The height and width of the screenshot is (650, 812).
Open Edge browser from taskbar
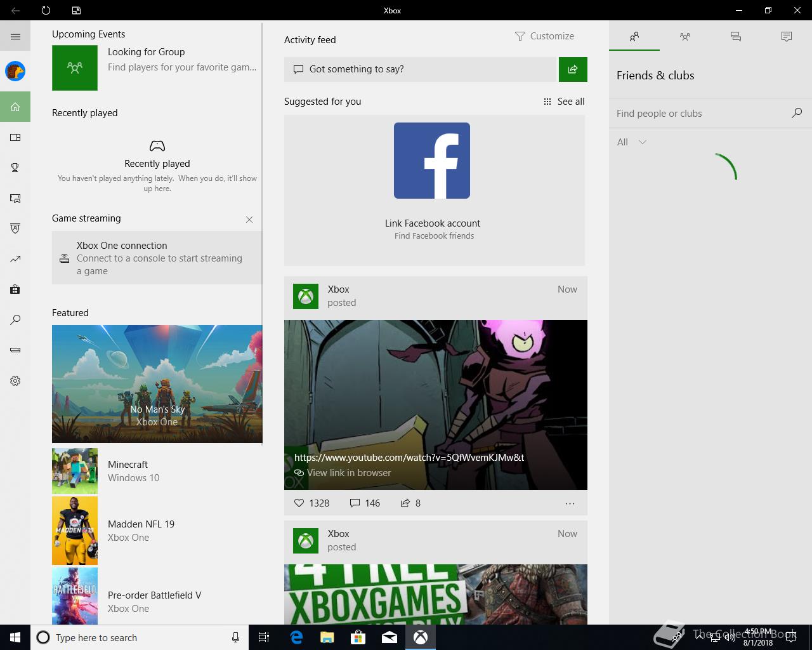296,637
